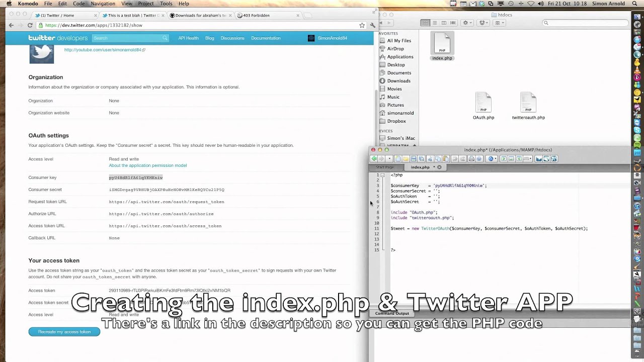Select the twitteroauth.php file in Finder
Image resolution: width=644 pixels, height=362 pixels.
[x=528, y=106]
